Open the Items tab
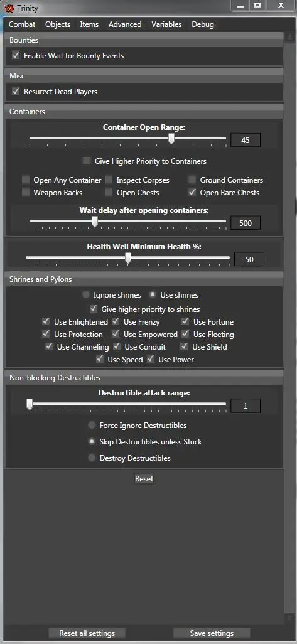 [89, 24]
